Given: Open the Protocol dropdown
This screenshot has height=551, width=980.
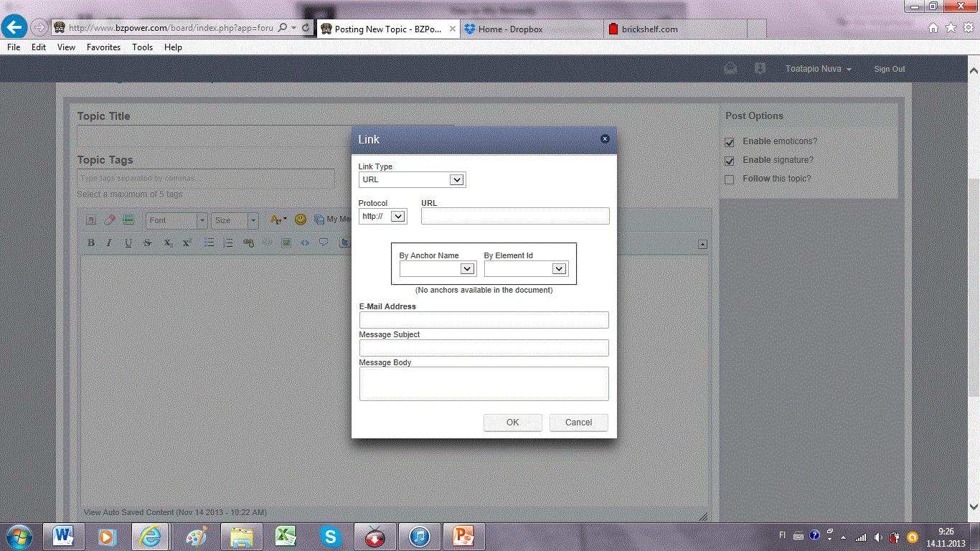Looking at the screenshot, I should pos(382,216).
